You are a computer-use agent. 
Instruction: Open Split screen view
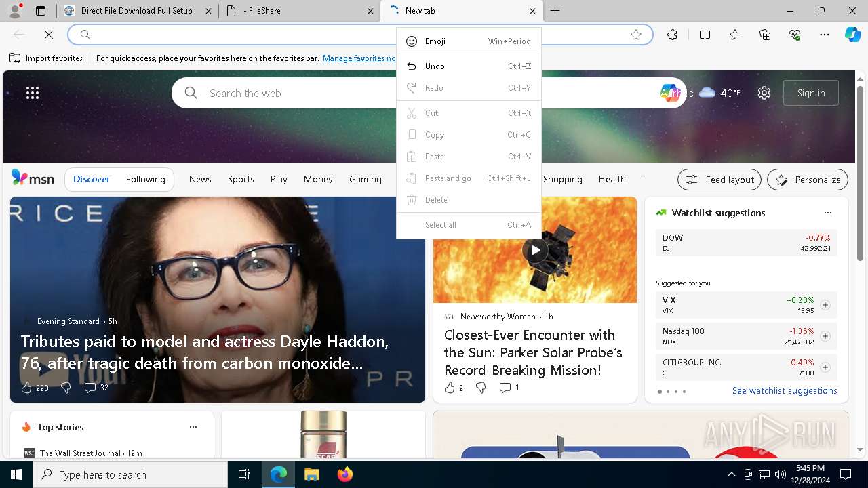(705, 35)
